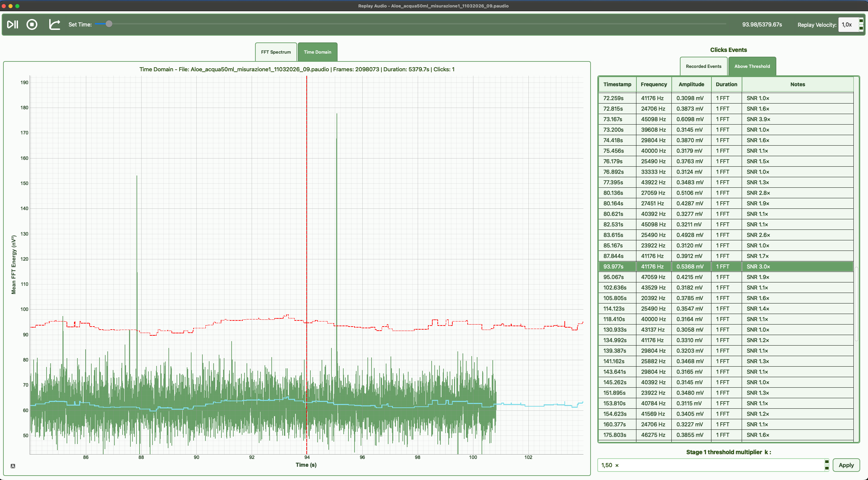Image resolution: width=868 pixels, height=480 pixels.
Task: Click the 46275 Hz frequency cell
Action: point(654,435)
